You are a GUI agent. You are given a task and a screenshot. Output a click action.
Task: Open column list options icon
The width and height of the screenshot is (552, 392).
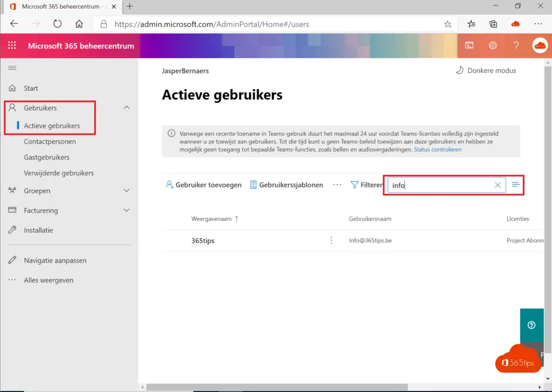pyautogui.click(x=515, y=184)
